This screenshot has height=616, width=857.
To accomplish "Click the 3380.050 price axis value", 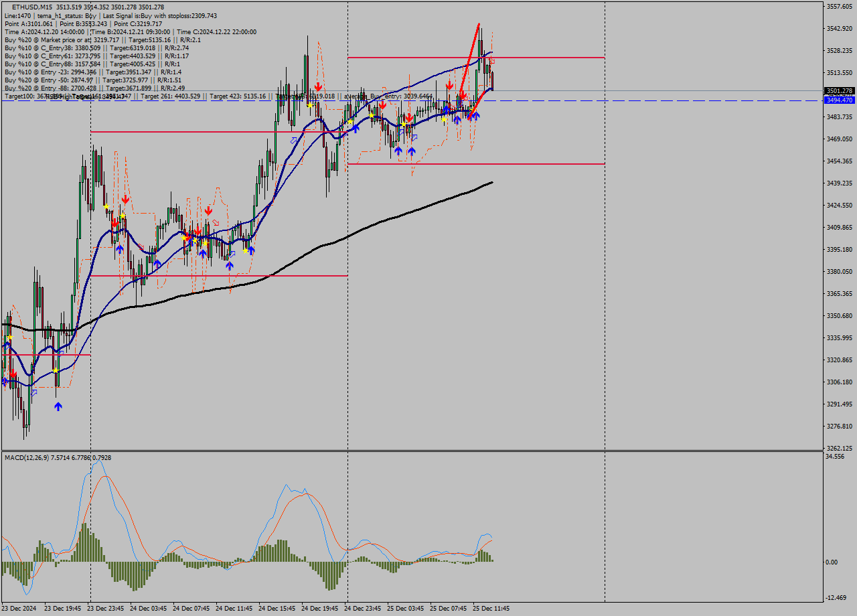I will click(x=840, y=271).
